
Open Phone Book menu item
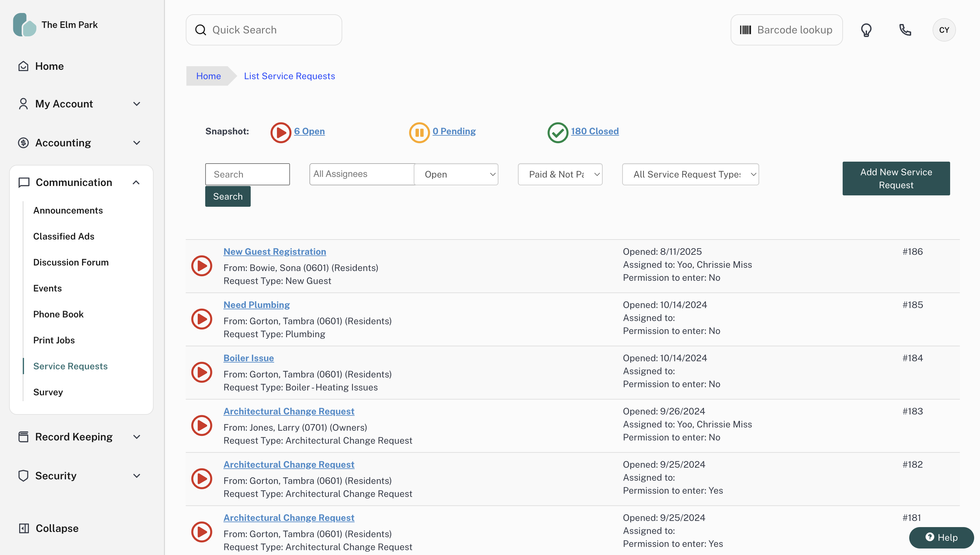click(x=58, y=314)
